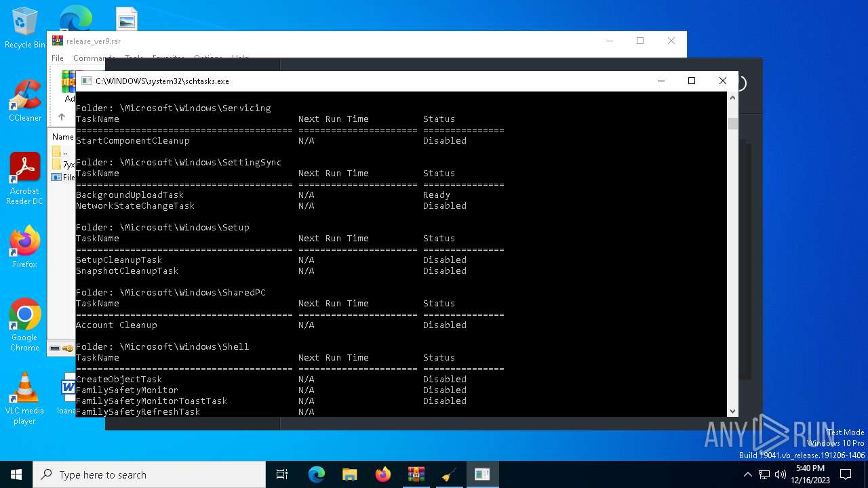Click the StartComponentCleanup task name
Screen dimensions: 868x488
[133, 141]
